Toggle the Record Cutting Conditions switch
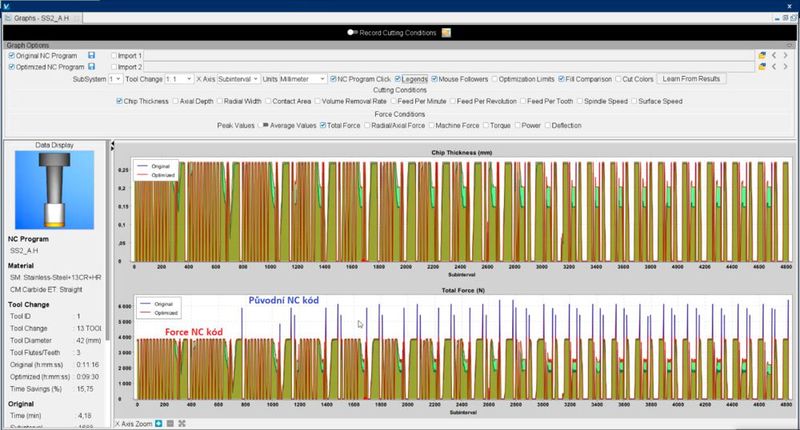800x430 pixels. (353, 32)
